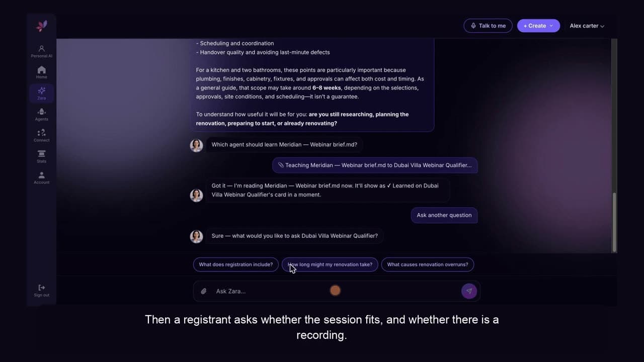Screen dimensions: 644x362
Task: Open Personal AI in the sidebar
Action: click(x=41, y=51)
